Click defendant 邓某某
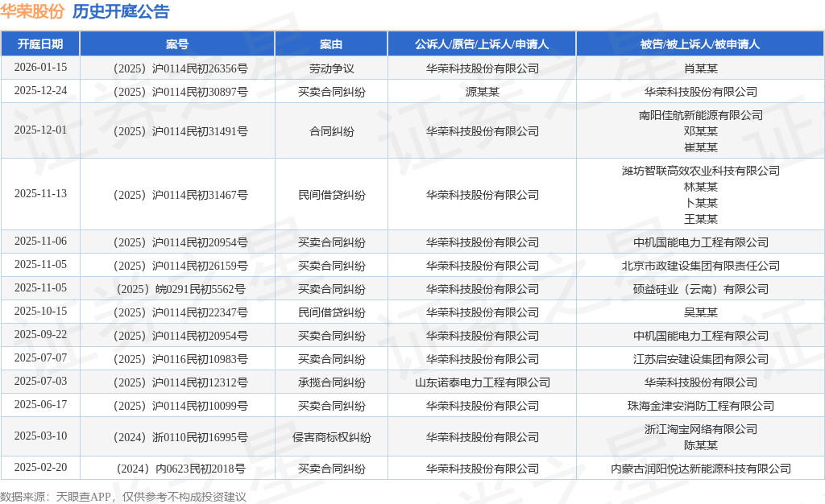 click(x=700, y=131)
